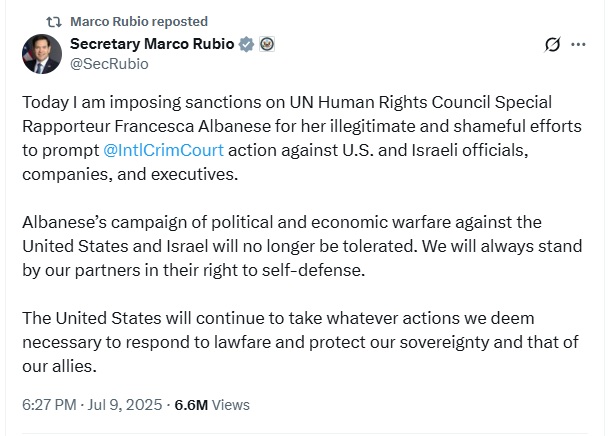The image size is (608, 436).
Task: Click the verified checkmark badge
Action: [x=245, y=44]
